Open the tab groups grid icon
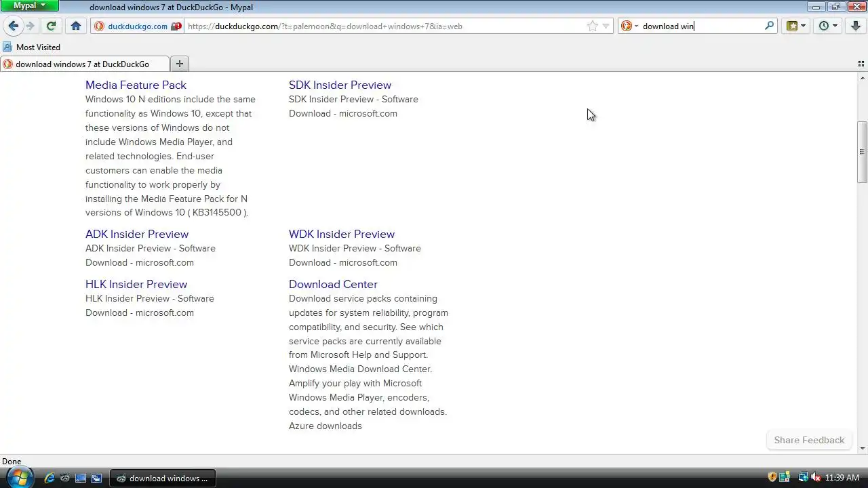868x488 pixels. pyautogui.click(x=861, y=64)
